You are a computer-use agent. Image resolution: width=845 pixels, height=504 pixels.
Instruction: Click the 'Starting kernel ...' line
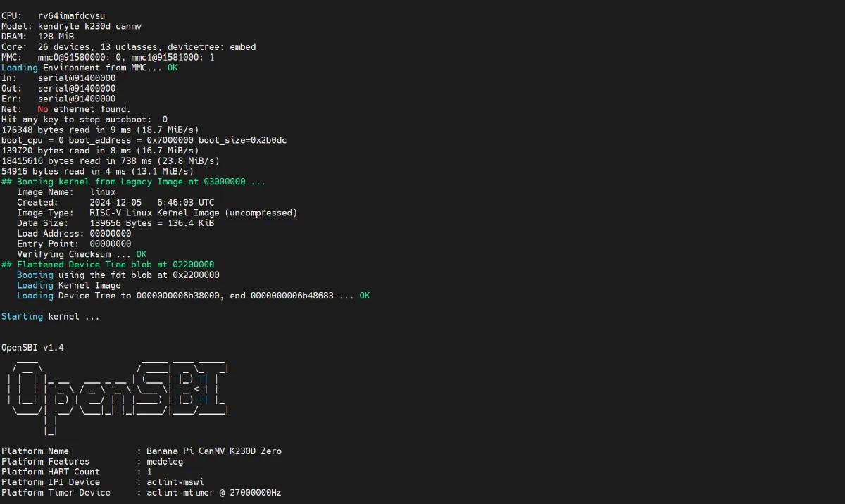(51, 316)
